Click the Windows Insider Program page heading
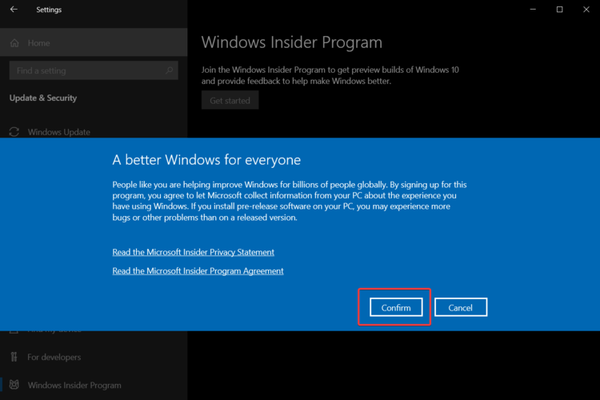 292,43
